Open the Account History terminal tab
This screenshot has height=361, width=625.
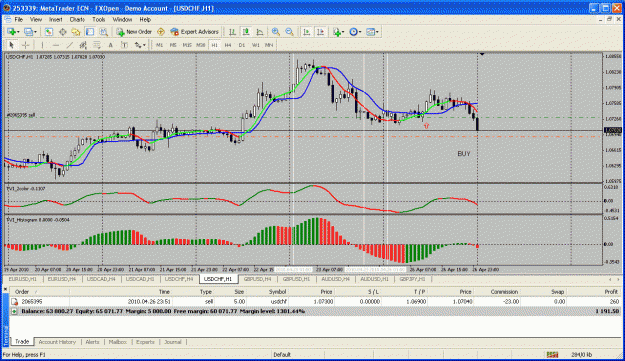click(57, 342)
